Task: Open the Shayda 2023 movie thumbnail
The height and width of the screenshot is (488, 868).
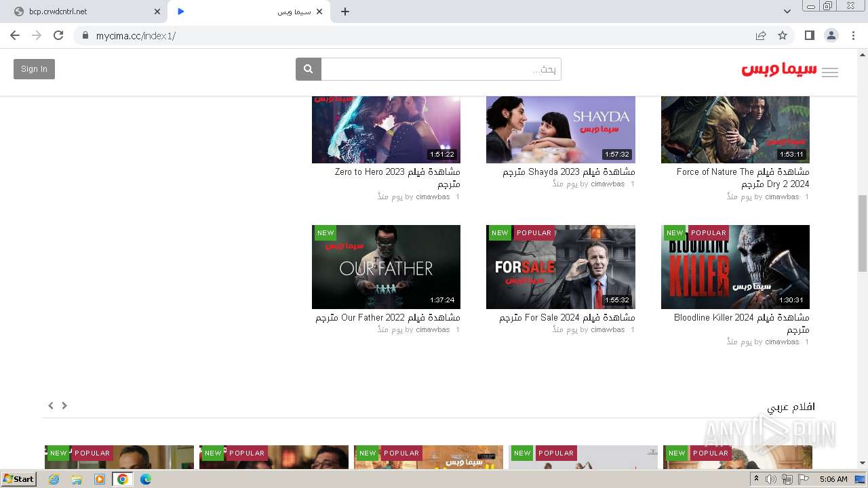Action: pyautogui.click(x=561, y=129)
